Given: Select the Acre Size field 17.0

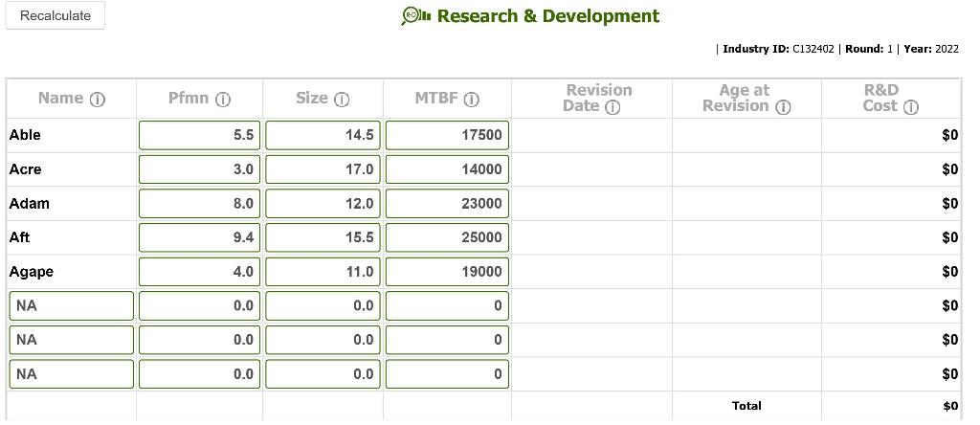Looking at the screenshot, I should point(323,169).
